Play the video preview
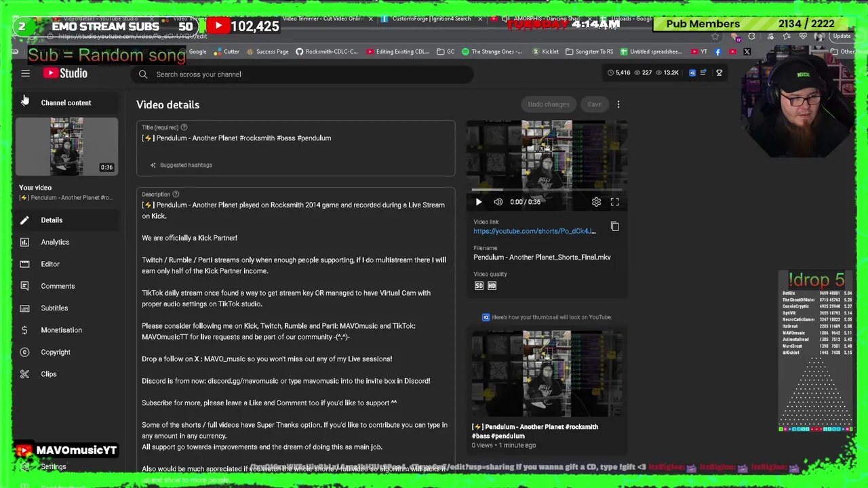The height and width of the screenshot is (488, 868). pyautogui.click(x=479, y=202)
